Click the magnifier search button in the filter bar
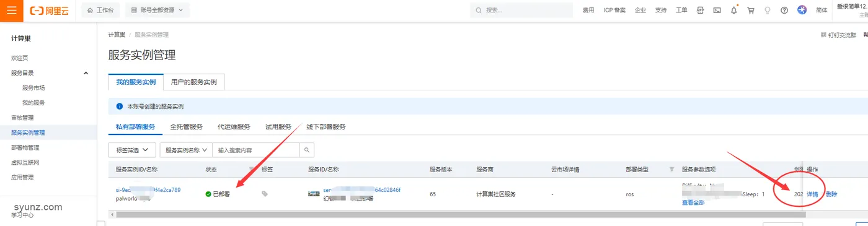The width and height of the screenshot is (868, 226). (307, 150)
